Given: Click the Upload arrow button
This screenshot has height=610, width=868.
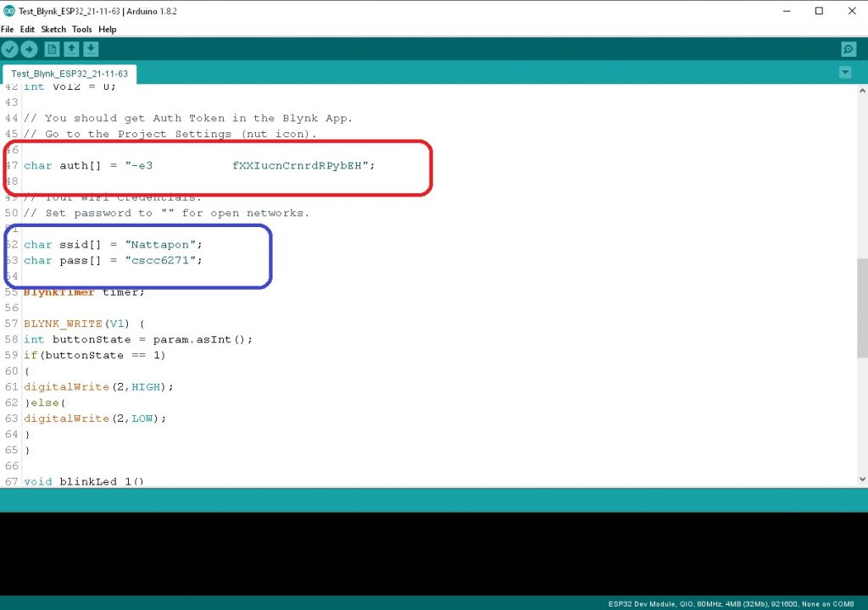Looking at the screenshot, I should [29, 49].
